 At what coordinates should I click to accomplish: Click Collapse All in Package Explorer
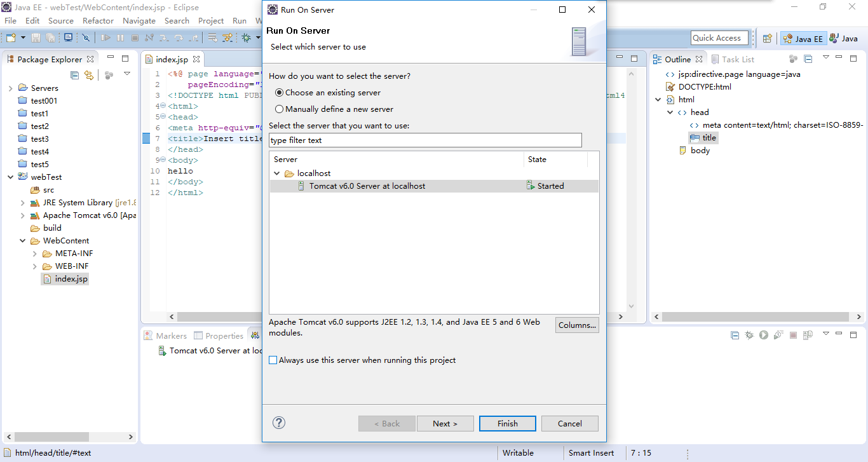point(75,75)
